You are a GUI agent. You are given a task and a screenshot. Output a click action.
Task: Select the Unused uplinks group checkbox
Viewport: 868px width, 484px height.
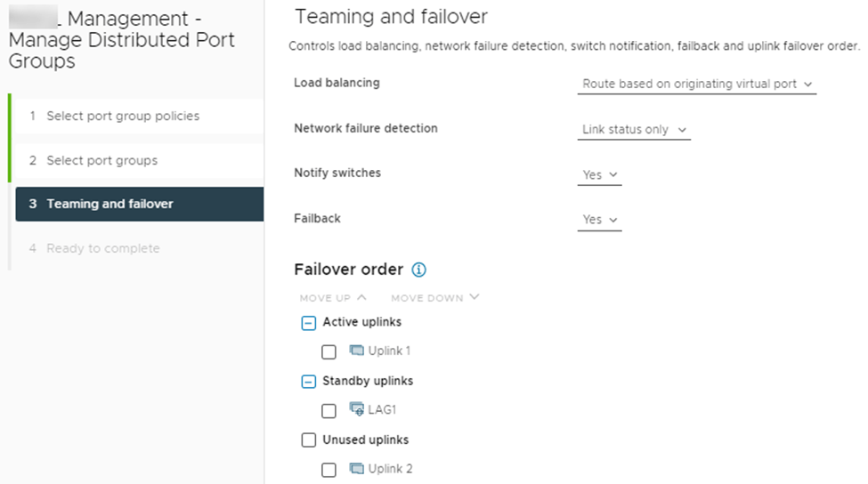[x=309, y=440]
